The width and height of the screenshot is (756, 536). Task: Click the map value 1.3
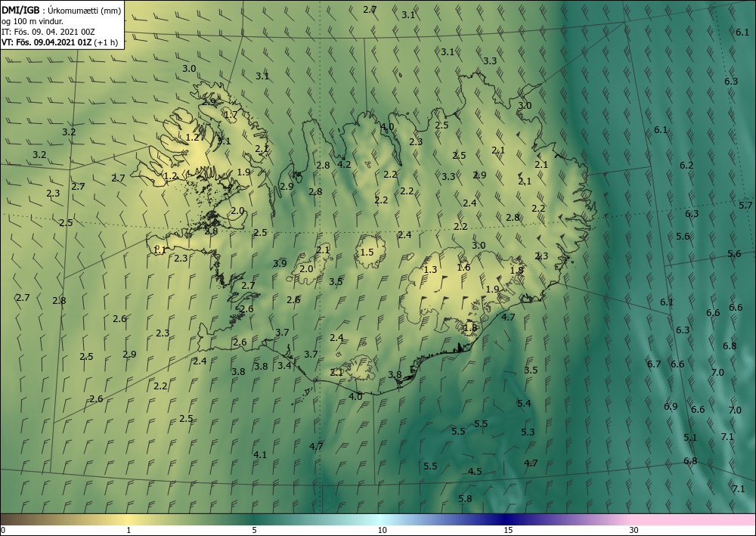[x=430, y=269]
